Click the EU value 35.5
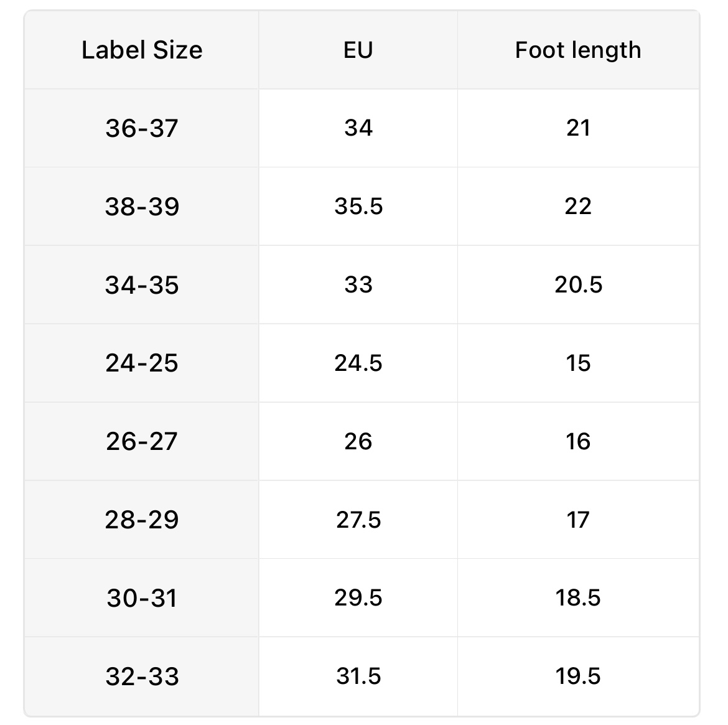Screen dimensions: 728x725 (x=358, y=207)
